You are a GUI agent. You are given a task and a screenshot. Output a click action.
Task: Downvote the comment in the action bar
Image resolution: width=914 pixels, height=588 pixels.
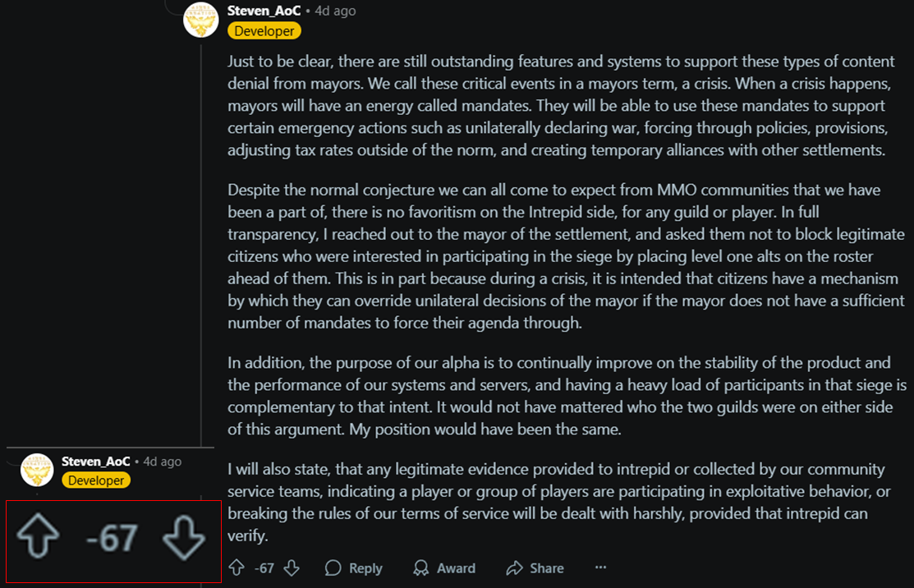point(291,567)
